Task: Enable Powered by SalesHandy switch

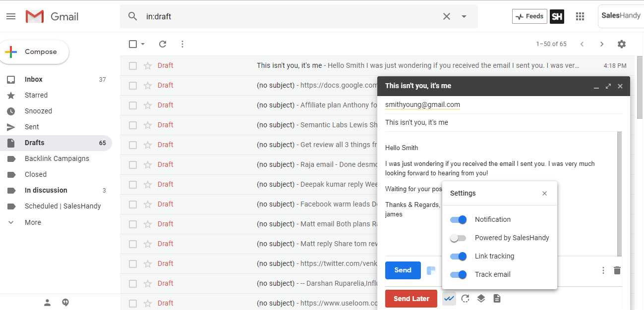Action: pyautogui.click(x=458, y=238)
